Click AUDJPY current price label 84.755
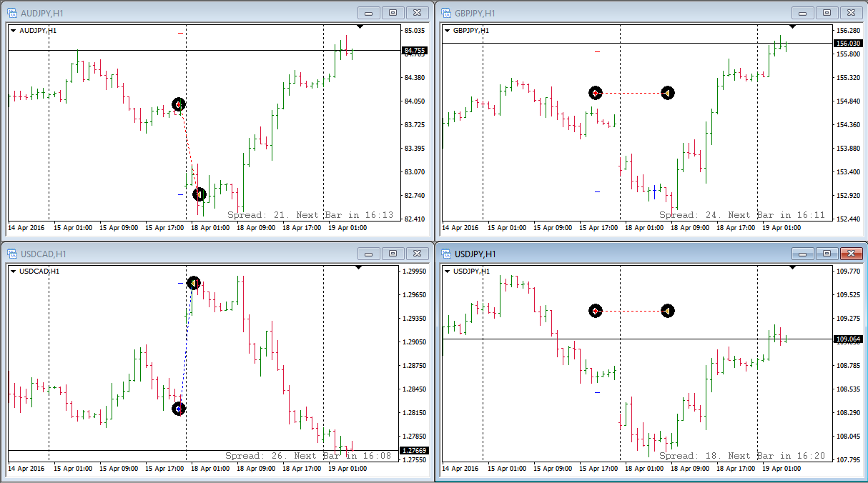 pyautogui.click(x=415, y=51)
